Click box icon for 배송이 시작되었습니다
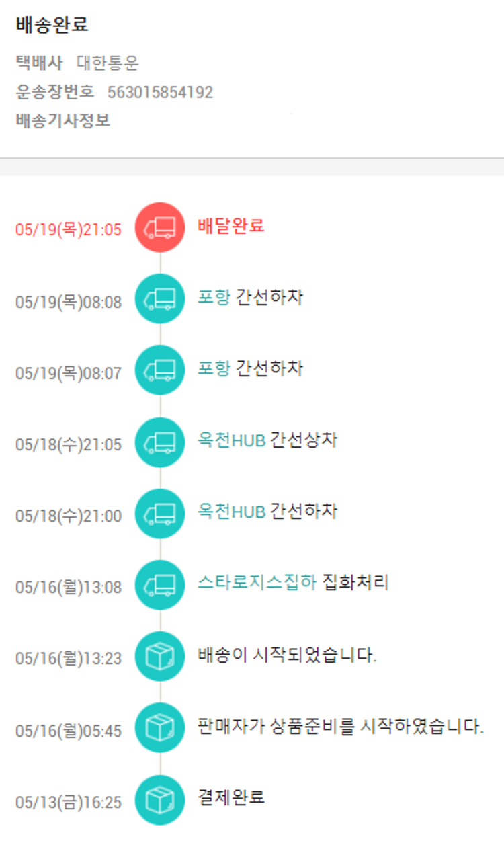 pos(160,657)
